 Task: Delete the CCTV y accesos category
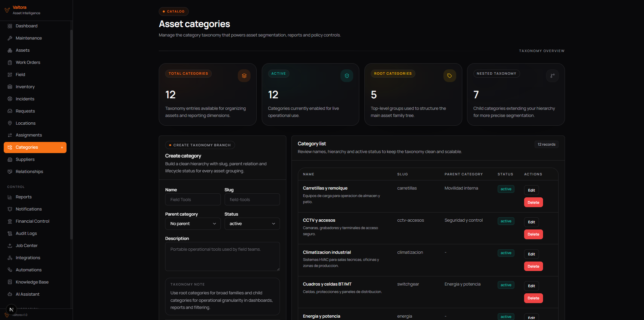533,234
